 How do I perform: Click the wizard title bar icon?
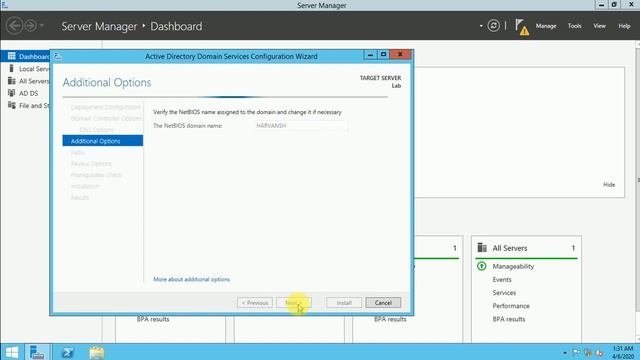click(x=58, y=56)
